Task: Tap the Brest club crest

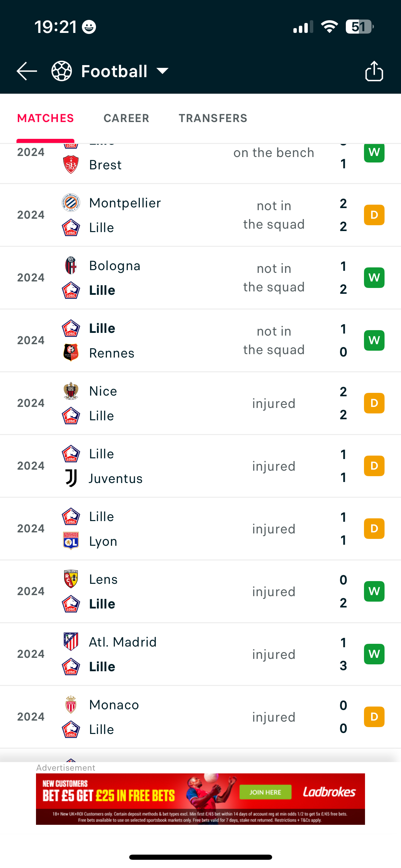Action: pyautogui.click(x=71, y=165)
